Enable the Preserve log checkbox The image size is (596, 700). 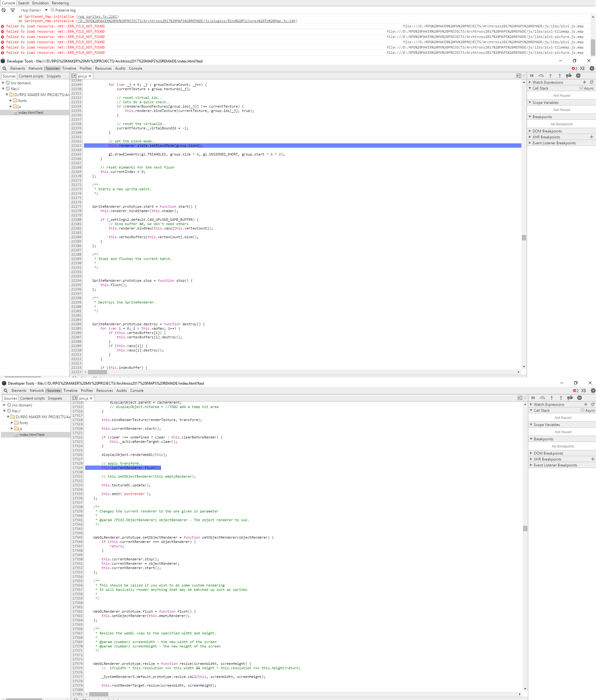(52, 10)
